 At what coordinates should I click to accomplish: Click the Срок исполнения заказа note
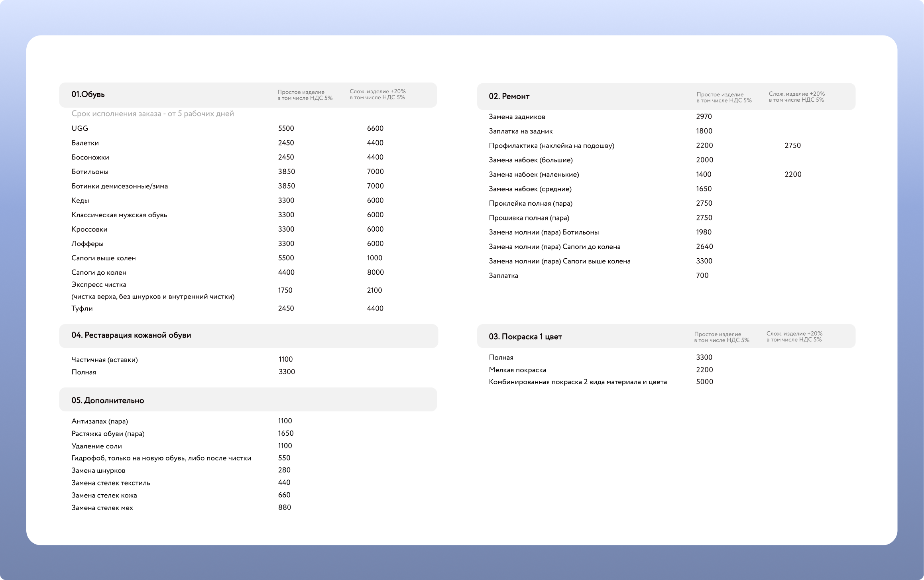coord(153,114)
